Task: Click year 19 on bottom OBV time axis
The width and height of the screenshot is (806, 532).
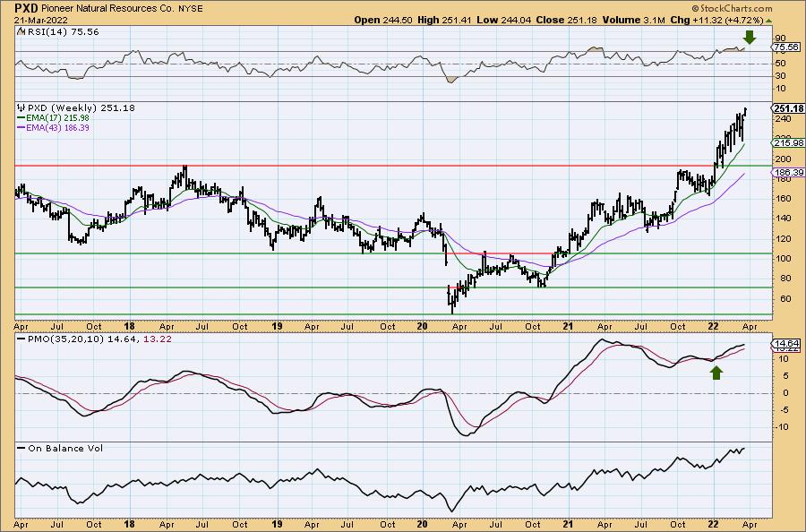Action: click(x=277, y=524)
